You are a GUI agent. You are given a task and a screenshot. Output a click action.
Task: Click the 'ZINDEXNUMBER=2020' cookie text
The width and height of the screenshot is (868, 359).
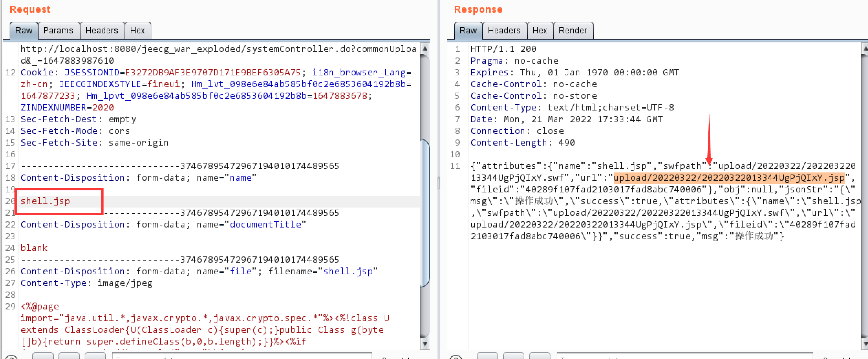pyautogui.click(x=67, y=107)
